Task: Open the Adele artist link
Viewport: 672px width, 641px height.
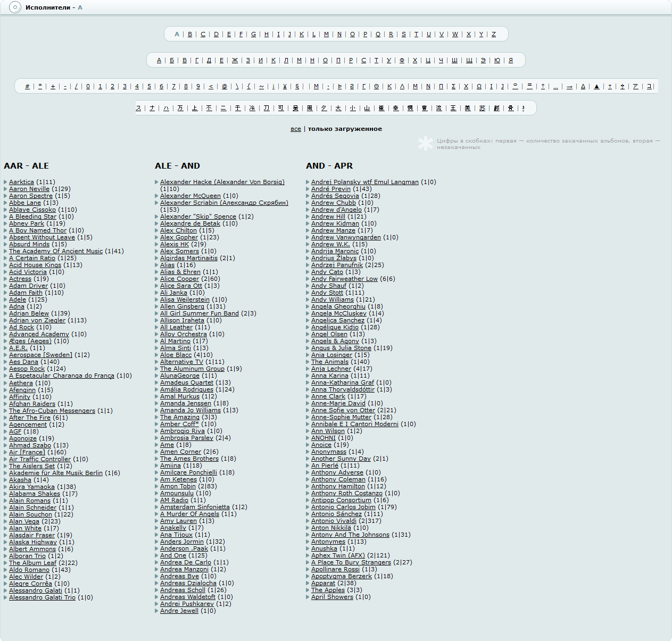Action: coord(18,299)
